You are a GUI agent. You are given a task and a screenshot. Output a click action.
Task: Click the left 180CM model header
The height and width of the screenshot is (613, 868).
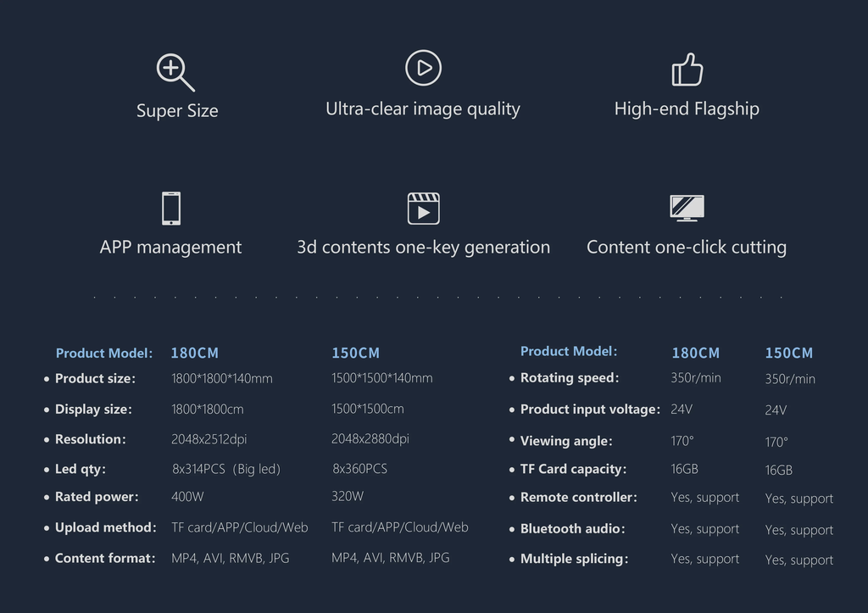tap(194, 354)
